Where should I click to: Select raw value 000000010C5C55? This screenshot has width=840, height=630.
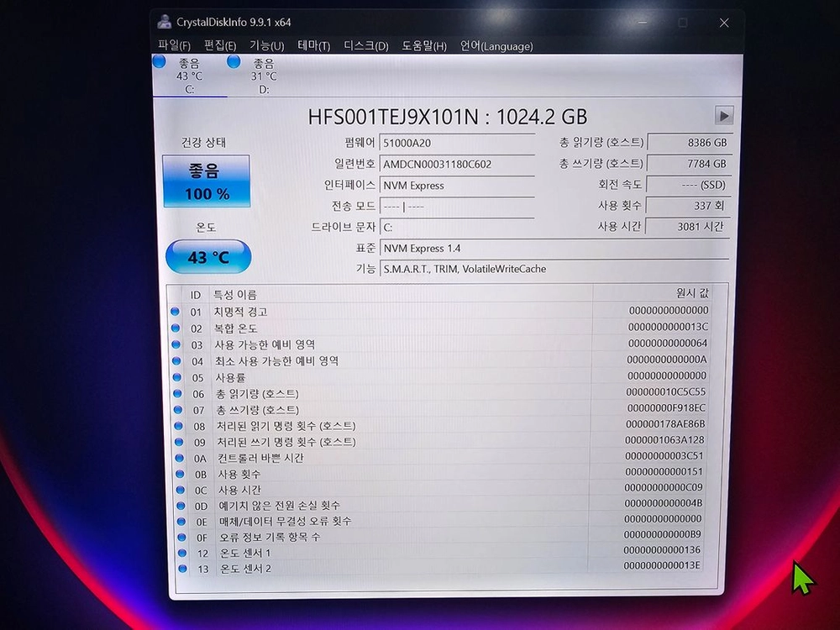point(666,392)
